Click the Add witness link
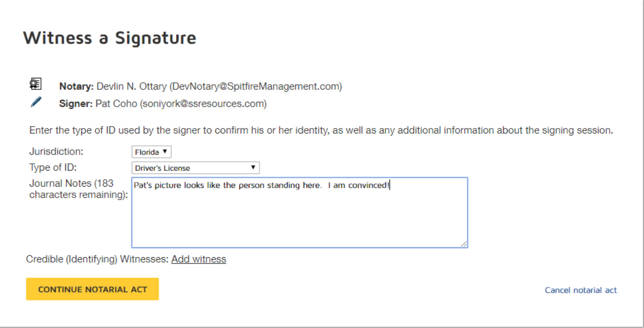644x328 pixels. coord(198,259)
